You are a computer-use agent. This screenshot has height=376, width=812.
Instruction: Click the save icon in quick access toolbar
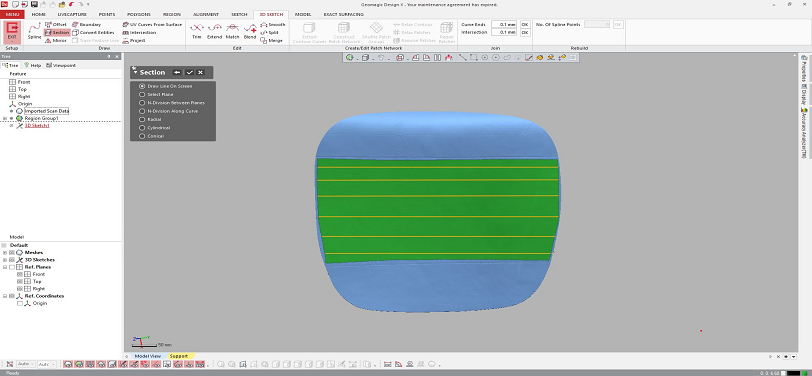(x=34, y=4)
